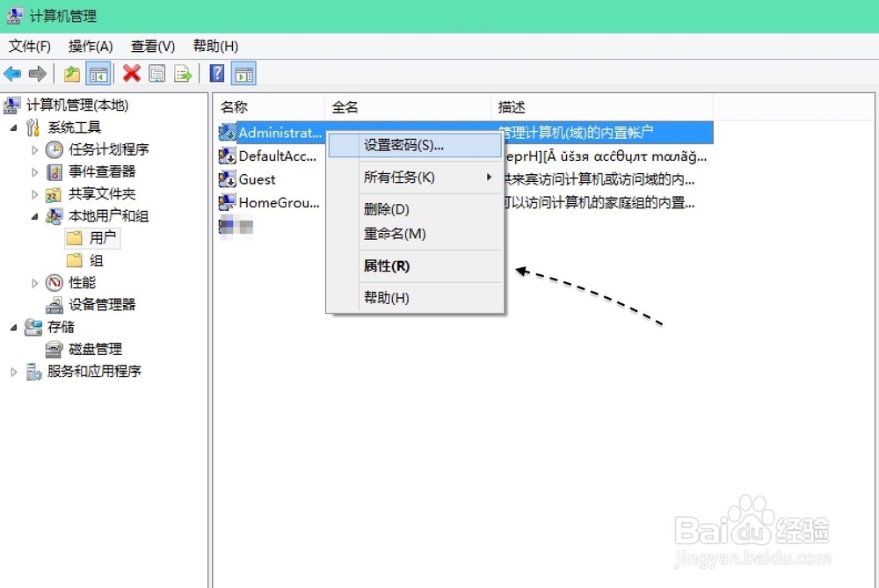Toggle the console tree pane icon
Image resolution: width=879 pixels, height=588 pixels.
98,74
